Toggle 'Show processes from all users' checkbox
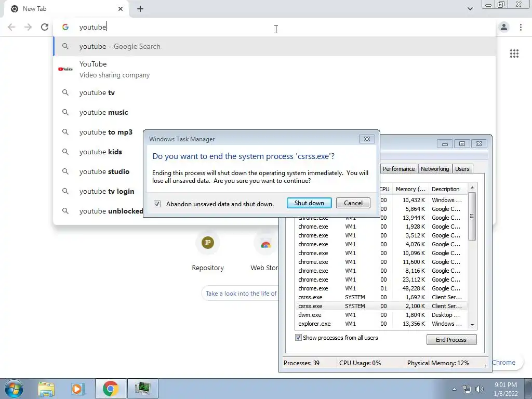Image resolution: width=532 pixels, height=399 pixels. coord(298,338)
